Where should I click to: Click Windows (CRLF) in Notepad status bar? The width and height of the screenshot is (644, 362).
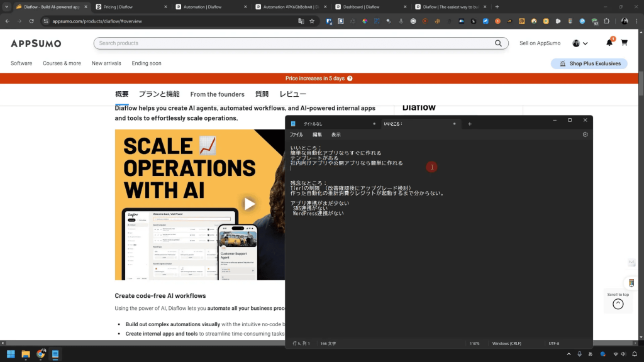506,344
